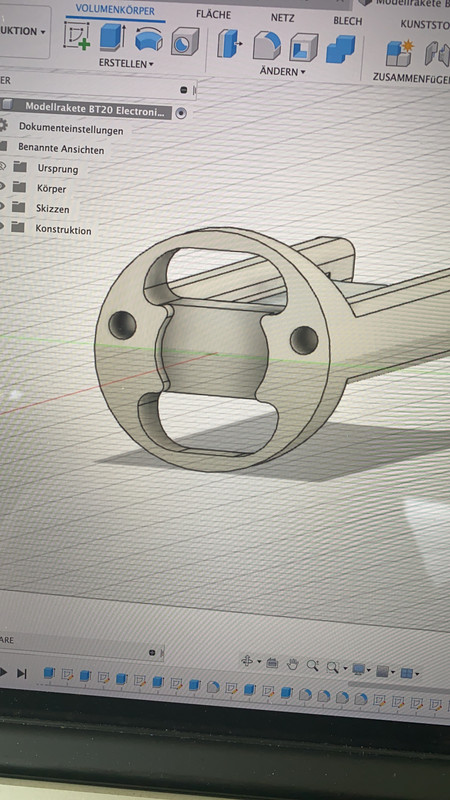Select the Ursprung folder label
Image resolution: width=450 pixels, height=800 pixels.
coord(58,169)
